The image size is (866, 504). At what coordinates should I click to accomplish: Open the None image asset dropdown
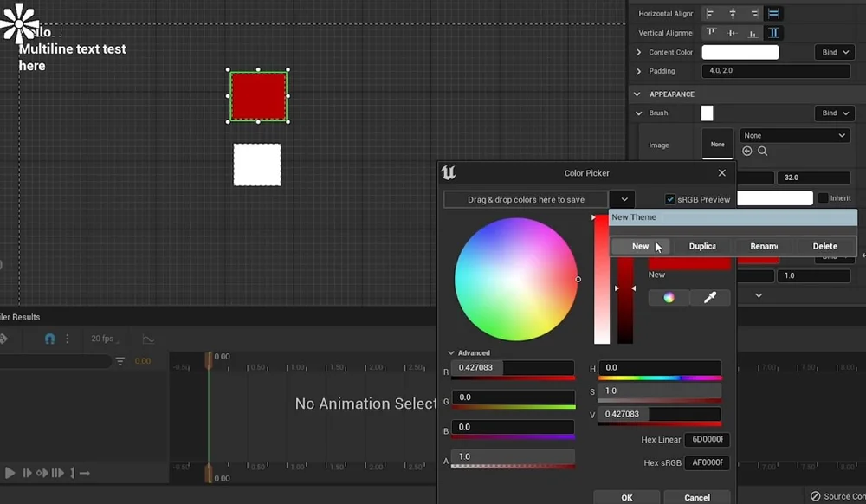tap(793, 135)
